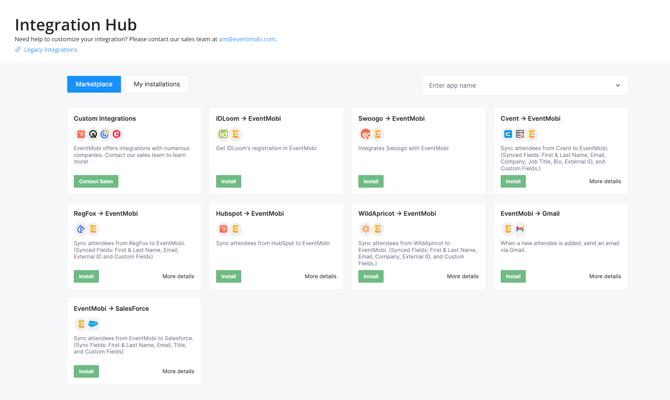Viewport: 670px width, 400px height.
Task: Install the IDLoom integration
Action: [x=228, y=181]
